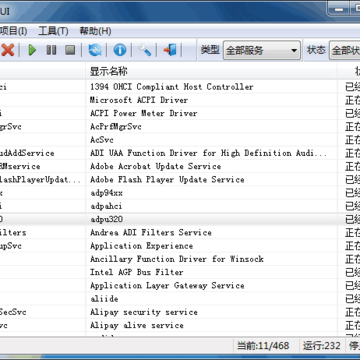This screenshot has height=360, width=360.
Task: Click the blue refresh arrows icon
Action: click(95, 50)
